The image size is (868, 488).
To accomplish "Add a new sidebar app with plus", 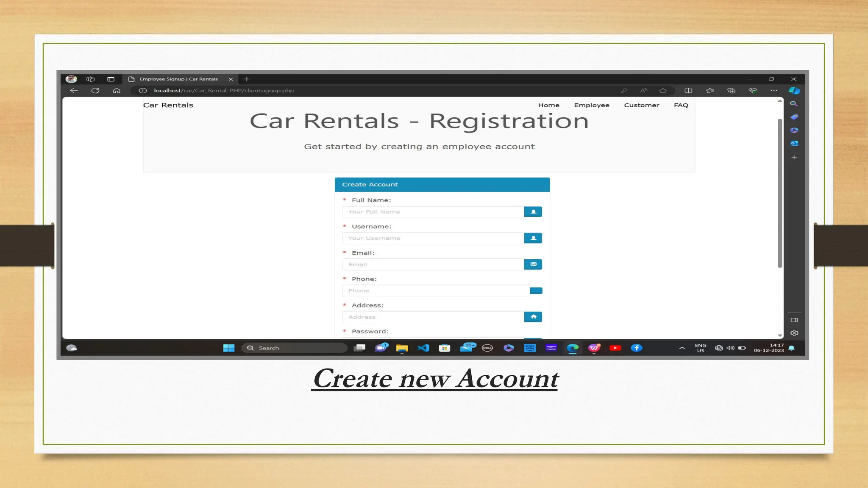I will tap(794, 158).
